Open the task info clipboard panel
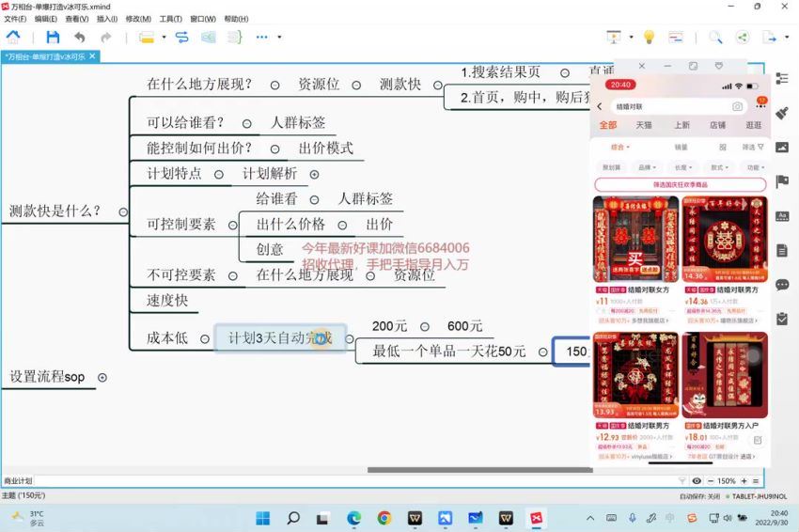Image resolution: width=799 pixels, height=532 pixels. point(782,319)
